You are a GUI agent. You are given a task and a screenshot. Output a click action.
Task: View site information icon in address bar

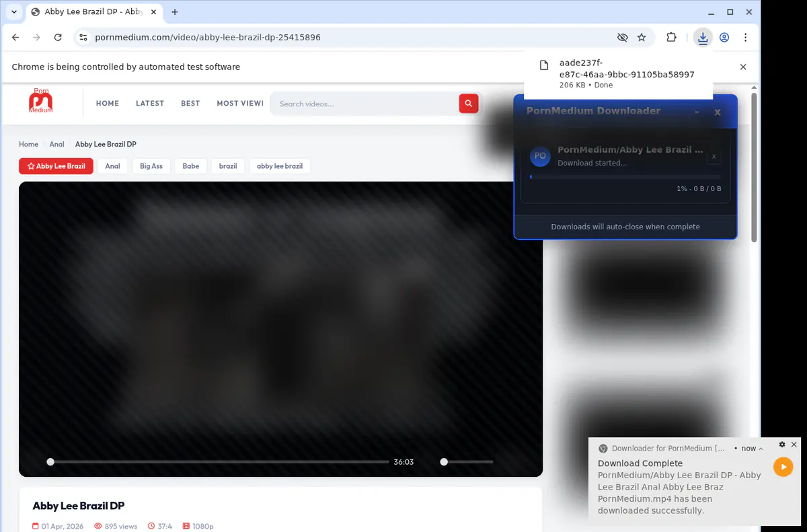[82, 38]
